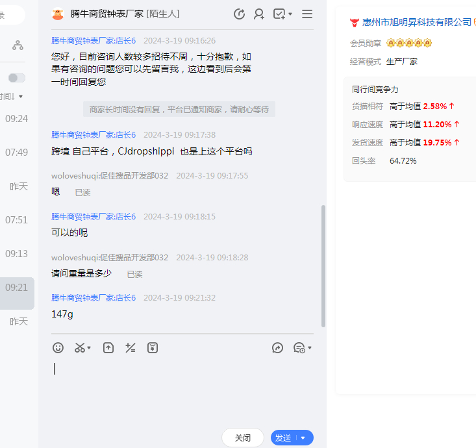Click the 19.75% 发货速度 value

point(437,143)
